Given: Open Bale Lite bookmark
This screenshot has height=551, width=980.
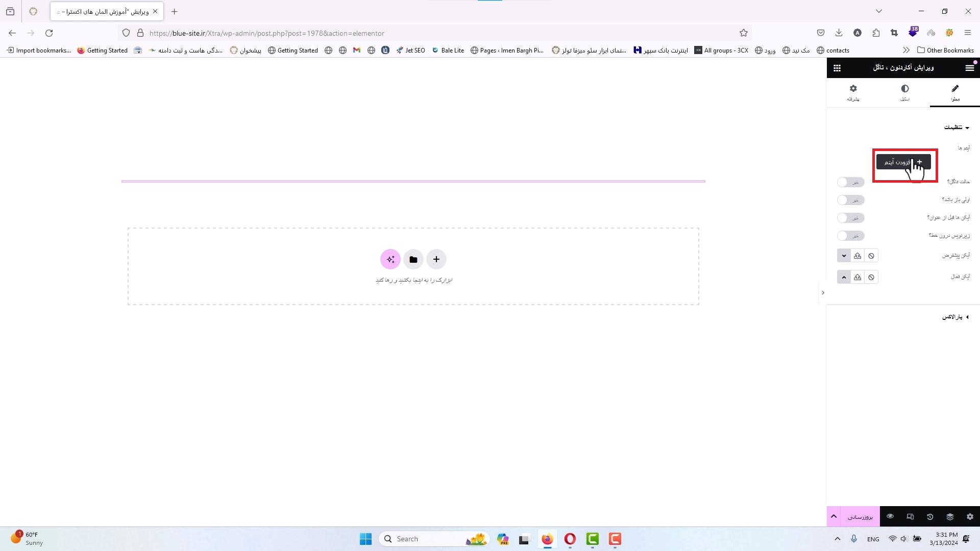Looking at the screenshot, I should point(448,50).
